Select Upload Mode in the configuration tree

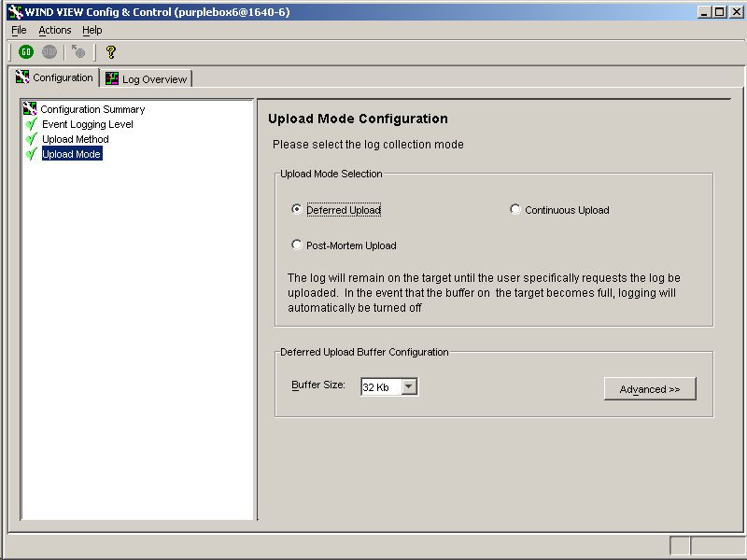72,154
